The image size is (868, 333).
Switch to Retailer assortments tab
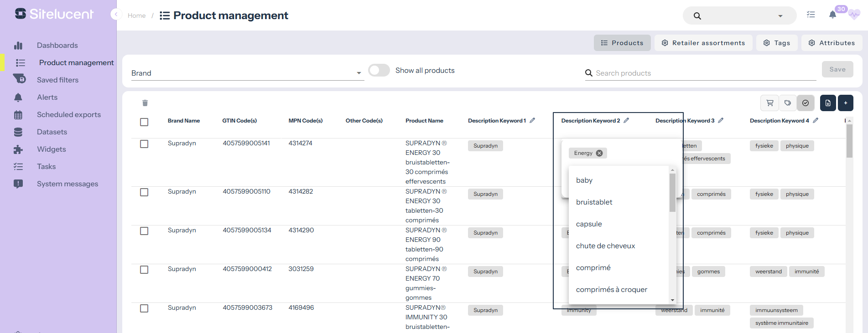[x=703, y=43]
